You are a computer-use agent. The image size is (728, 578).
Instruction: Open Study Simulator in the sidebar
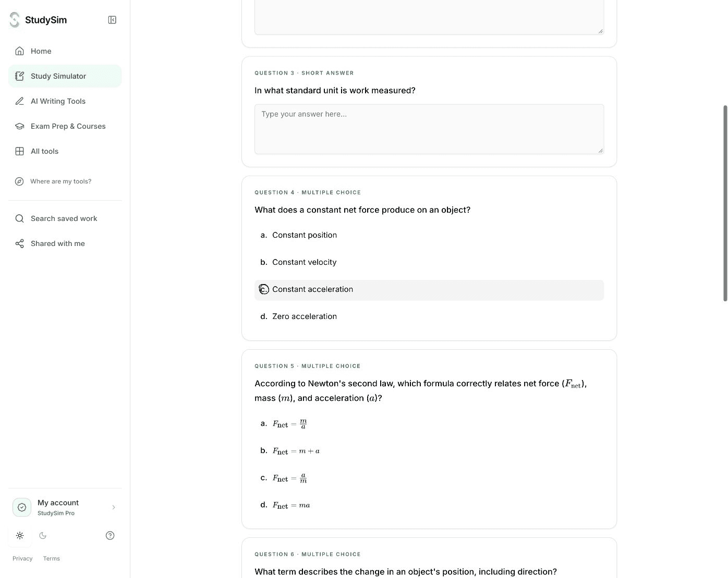(65, 76)
